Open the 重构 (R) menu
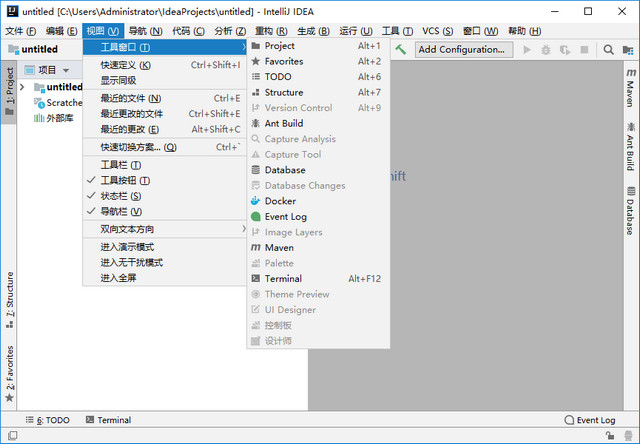Image resolution: width=640 pixels, height=444 pixels. tap(271, 31)
